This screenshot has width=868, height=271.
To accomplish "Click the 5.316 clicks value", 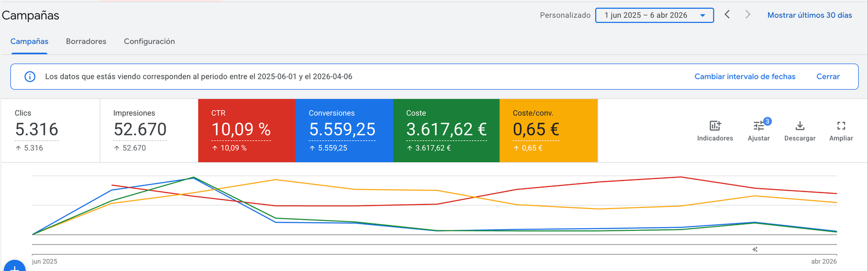I will [36, 129].
